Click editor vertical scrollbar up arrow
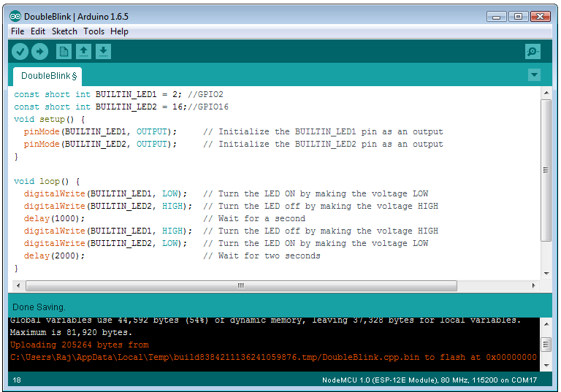561x392 pixels. (546, 93)
